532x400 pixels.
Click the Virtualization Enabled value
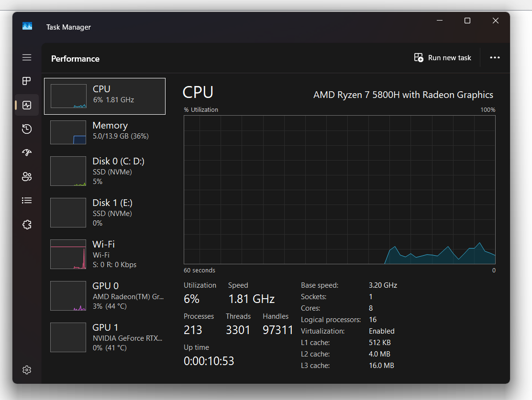(382, 331)
